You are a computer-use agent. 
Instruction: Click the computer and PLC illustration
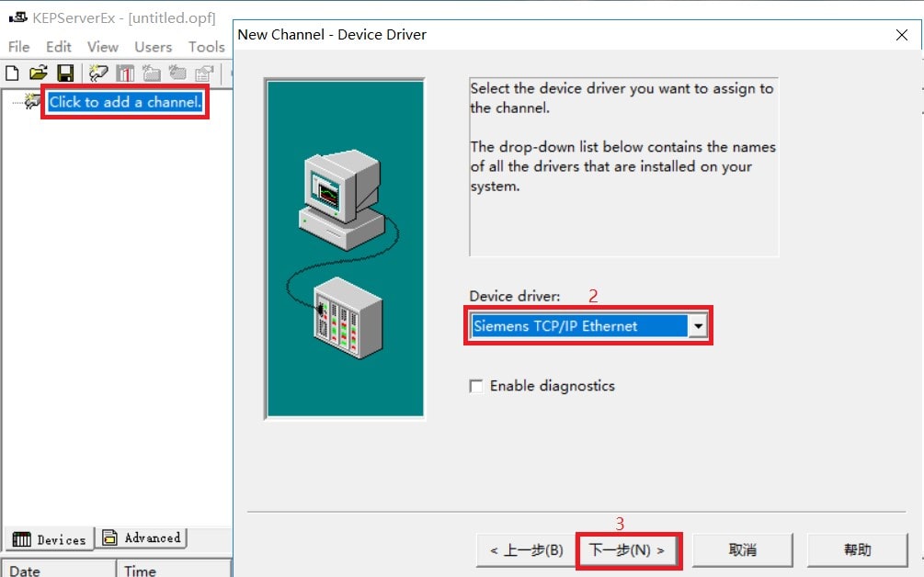345,248
